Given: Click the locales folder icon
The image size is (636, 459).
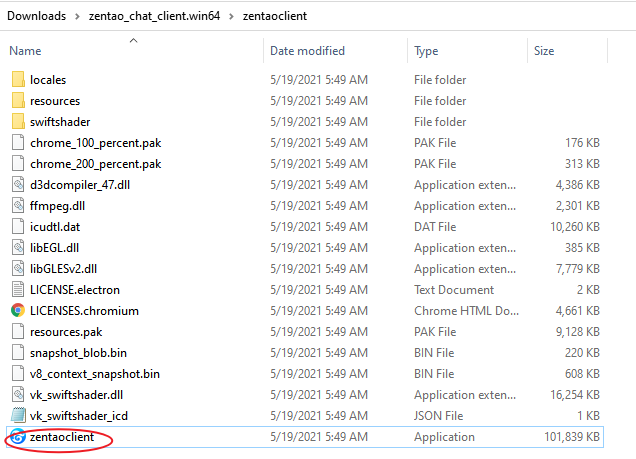Looking at the screenshot, I should [x=18, y=80].
